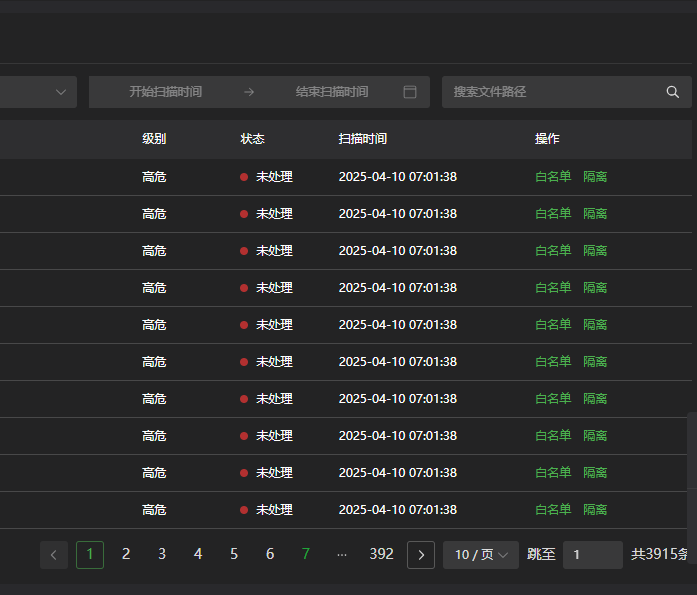Image resolution: width=697 pixels, height=595 pixels.
Task: Select page 2 in pagination
Action: coord(126,554)
